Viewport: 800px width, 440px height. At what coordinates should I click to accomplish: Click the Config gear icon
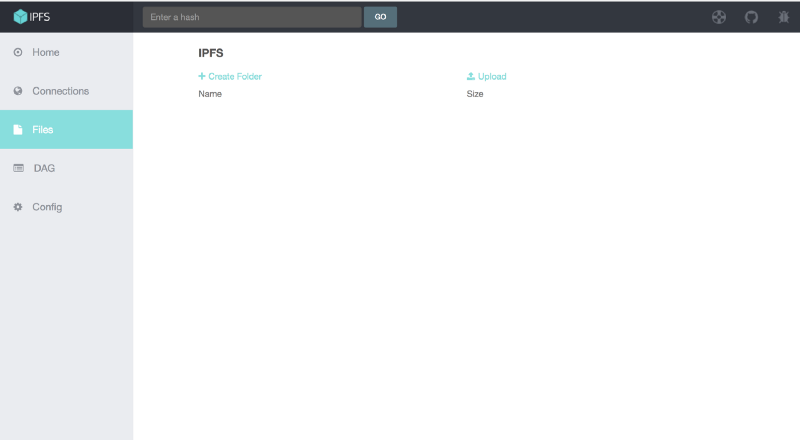18,207
